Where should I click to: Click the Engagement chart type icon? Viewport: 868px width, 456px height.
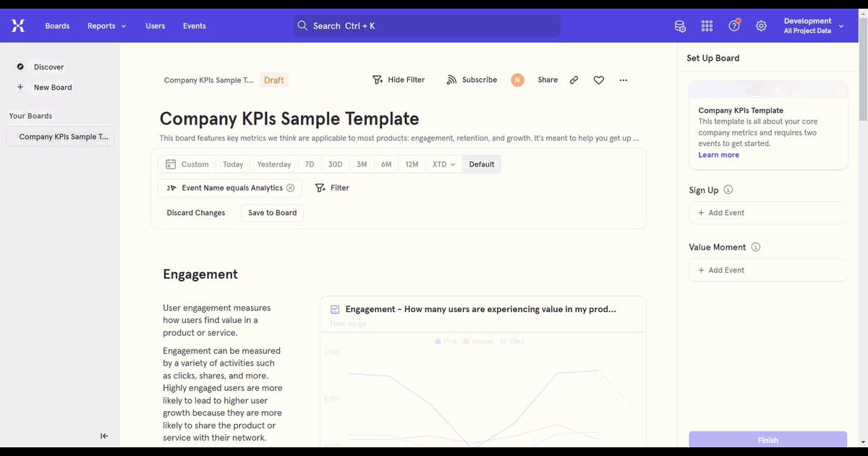click(x=335, y=309)
